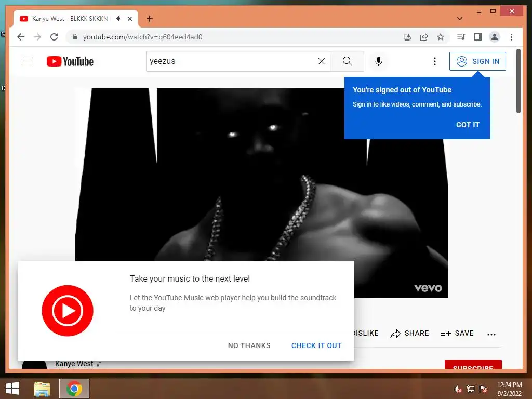Go back to previous page
This screenshot has height=399, width=532.
21,37
